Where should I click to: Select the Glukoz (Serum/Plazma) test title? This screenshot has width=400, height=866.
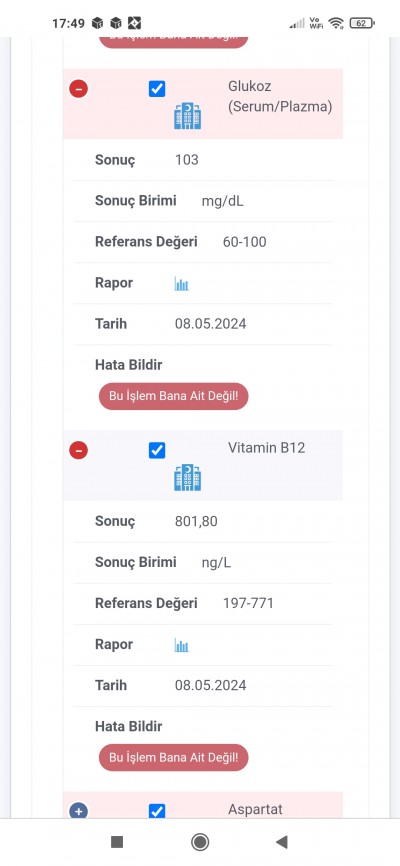280,97
